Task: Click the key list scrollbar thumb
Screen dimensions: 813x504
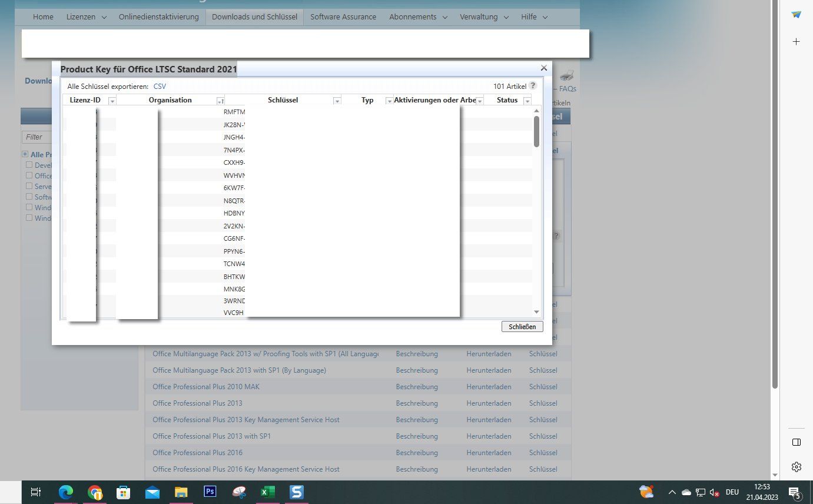Action: (x=536, y=131)
